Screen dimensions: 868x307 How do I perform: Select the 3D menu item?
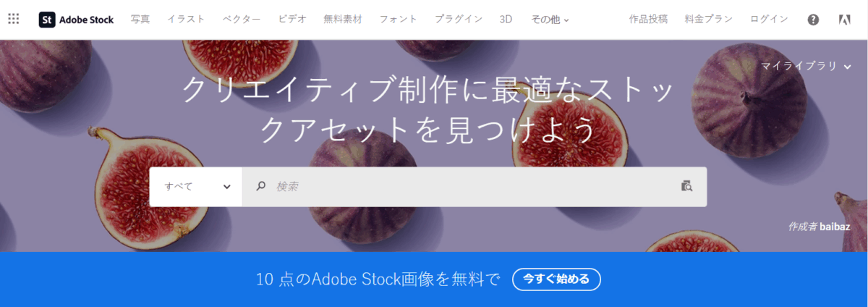[506, 20]
